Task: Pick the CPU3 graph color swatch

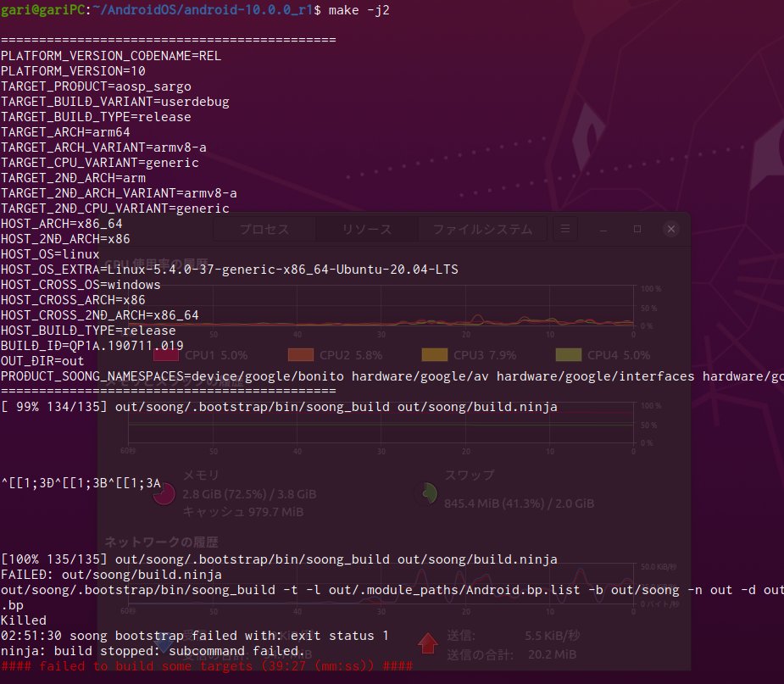Action: [x=435, y=355]
